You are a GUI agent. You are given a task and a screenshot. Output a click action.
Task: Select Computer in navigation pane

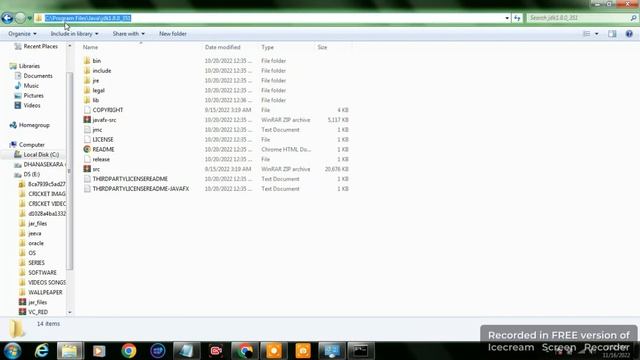pyautogui.click(x=32, y=144)
